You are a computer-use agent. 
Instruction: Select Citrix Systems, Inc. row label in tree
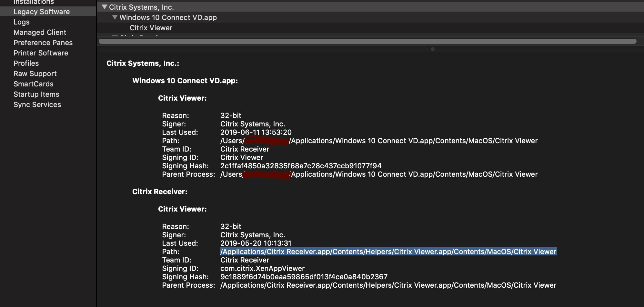pyautogui.click(x=142, y=7)
